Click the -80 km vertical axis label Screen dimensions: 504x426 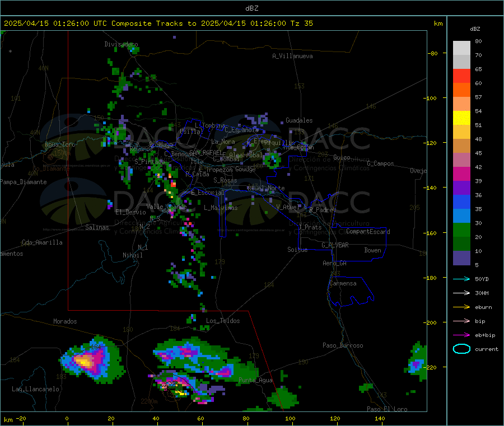coord(432,53)
